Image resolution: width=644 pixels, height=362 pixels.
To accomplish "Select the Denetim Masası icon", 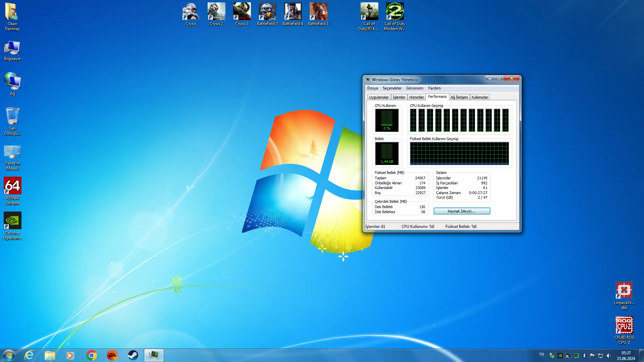I will pyautogui.click(x=12, y=158).
